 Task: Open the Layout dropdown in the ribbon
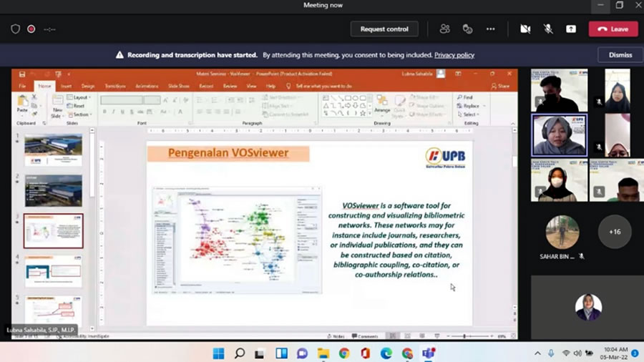(80, 97)
